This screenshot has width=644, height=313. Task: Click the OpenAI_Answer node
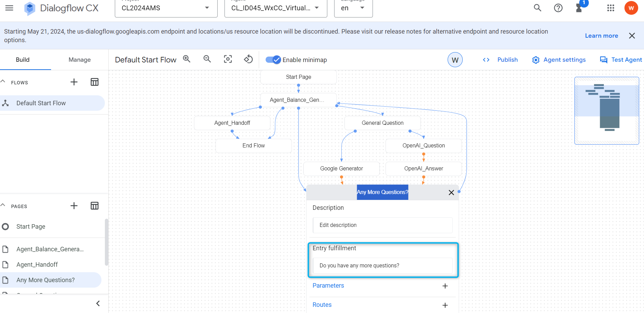[424, 169]
